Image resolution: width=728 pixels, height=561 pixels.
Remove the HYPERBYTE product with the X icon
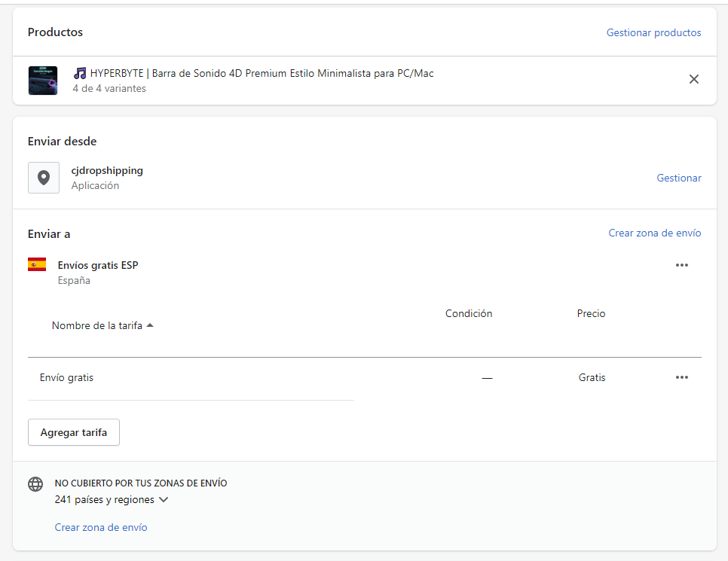[694, 79]
